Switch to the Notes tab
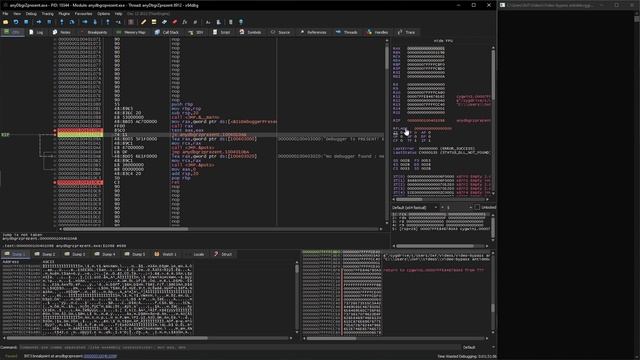The height and width of the screenshot is (360, 640). 62,32
